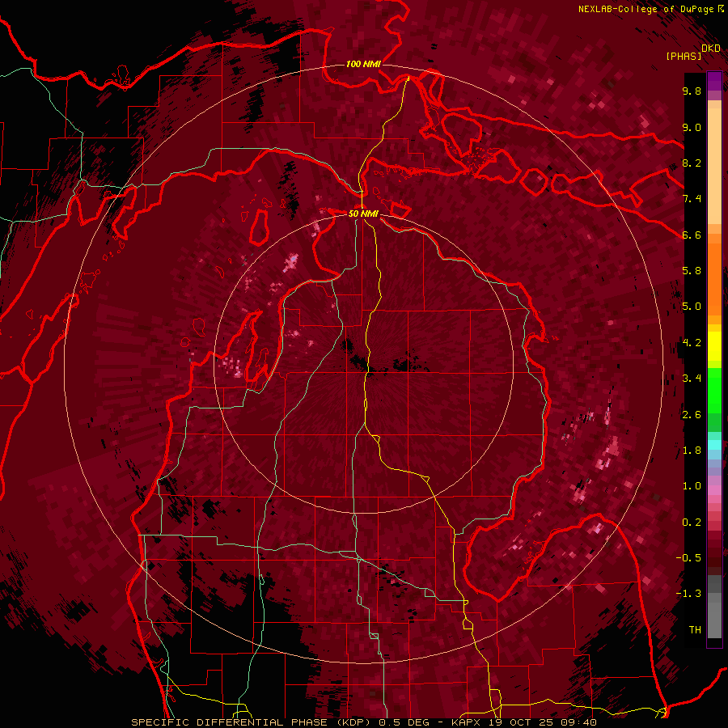The height and width of the screenshot is (728, 728).
Task: Click the 9.8 value on the color scale
Action: pos(692,91)
